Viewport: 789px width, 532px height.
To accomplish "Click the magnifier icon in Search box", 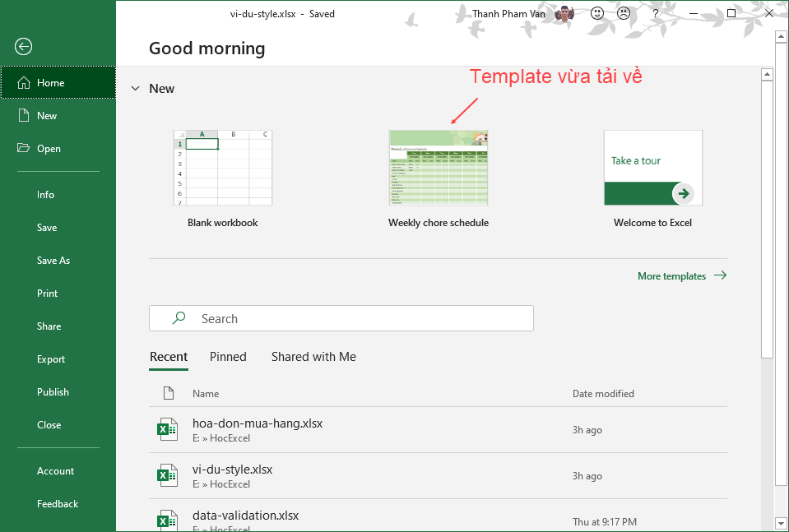I will 179,317.
